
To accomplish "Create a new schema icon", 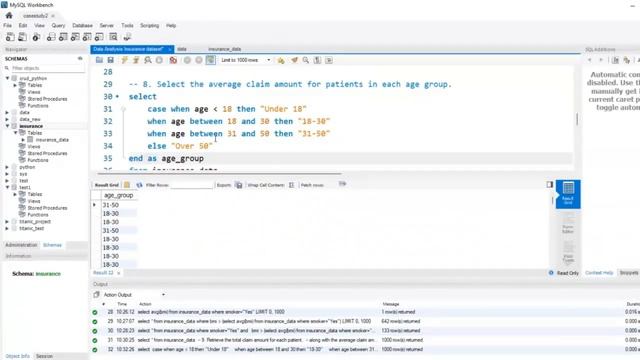I will point(51,37).
